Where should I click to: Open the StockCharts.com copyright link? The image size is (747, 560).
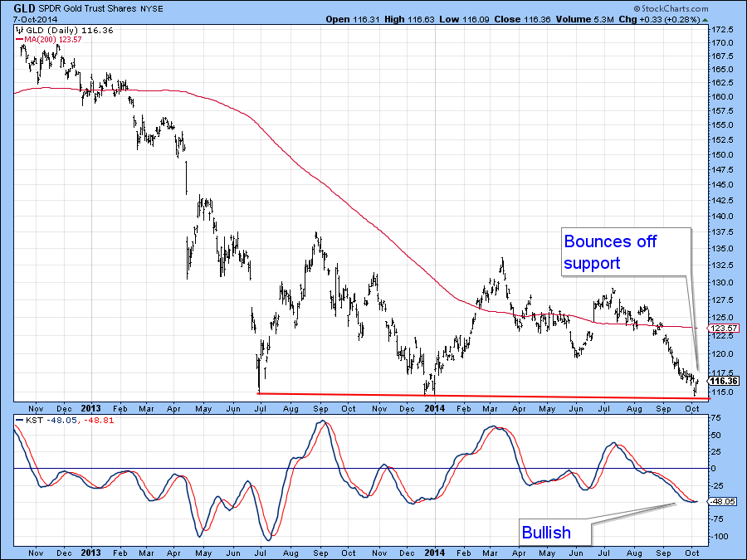tap(671, 8)
